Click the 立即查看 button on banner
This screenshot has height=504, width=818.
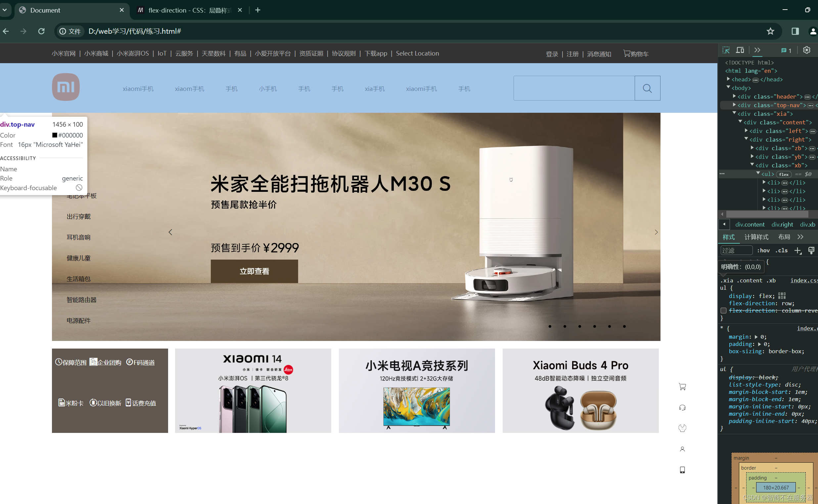[x=254, y=271]
